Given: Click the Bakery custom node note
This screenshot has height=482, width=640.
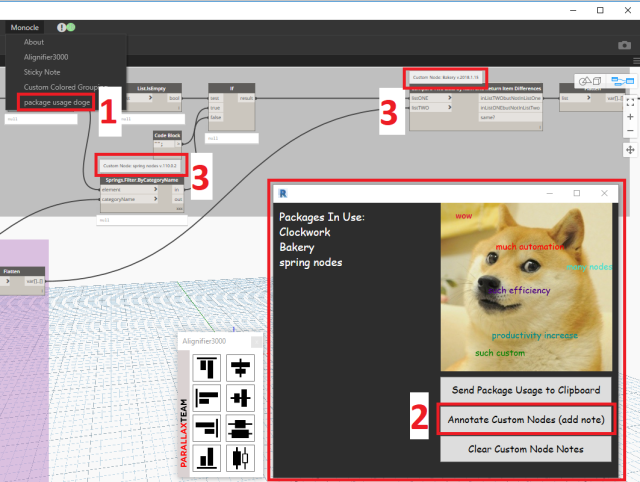Looking at the screenshot, I should tap(445, 77).
